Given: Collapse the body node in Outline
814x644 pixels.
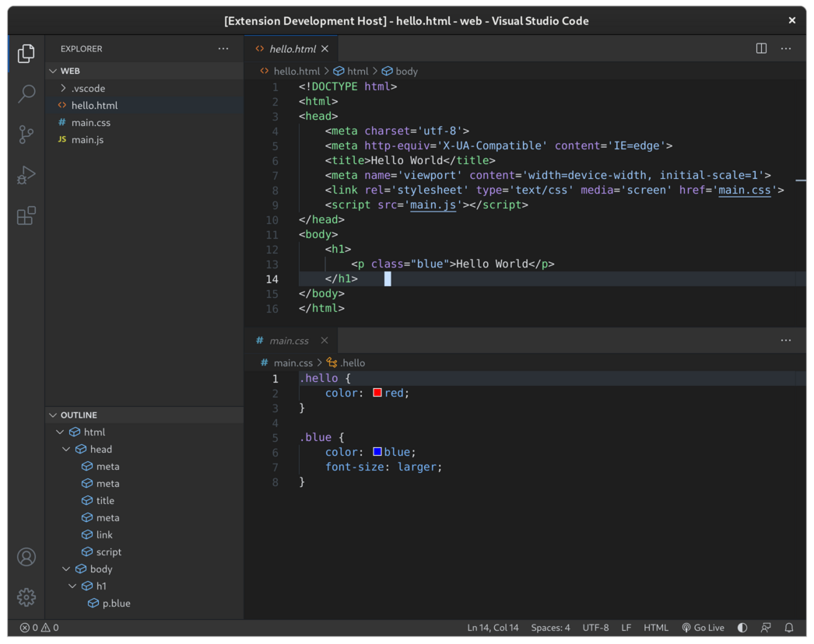Looking at the screenshot, I should coord(66,569).
